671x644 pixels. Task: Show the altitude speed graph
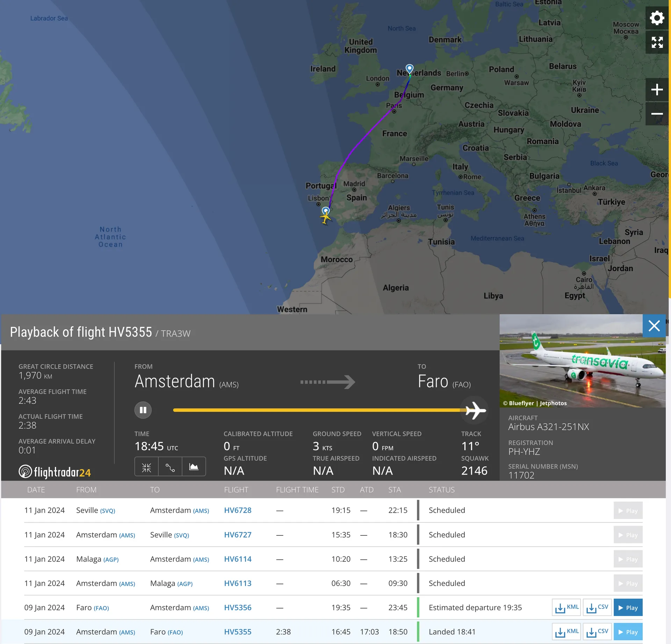click(x=194, y=467)
